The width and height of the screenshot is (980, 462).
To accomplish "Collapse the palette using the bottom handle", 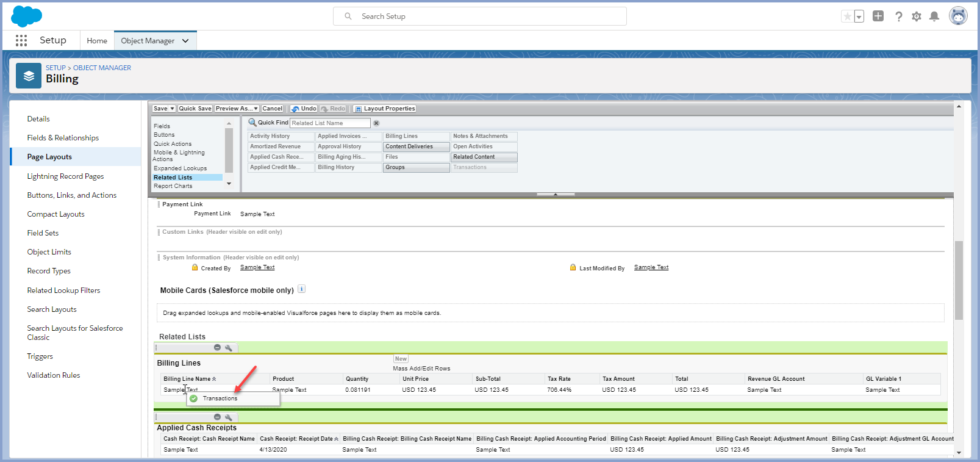I will [556, 194].
